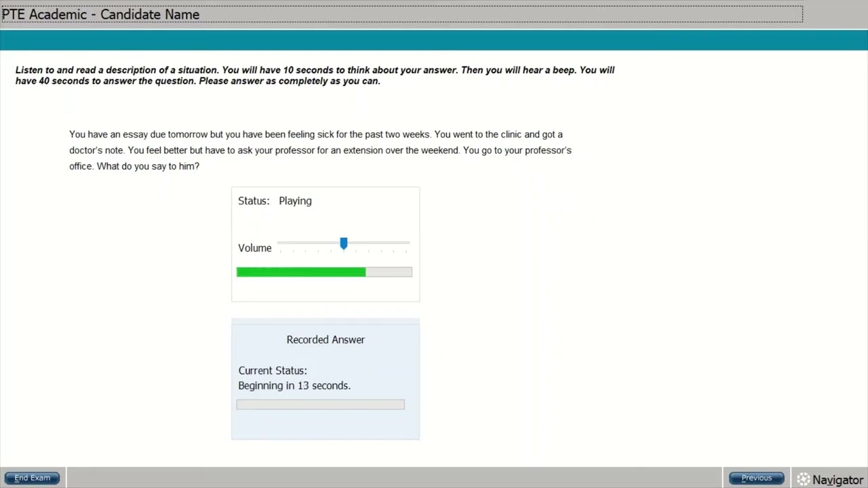Click 'Beginning in 13 seconds.' text
Image resolution: width=868 pixels, height=488 pixels.
[294, 386]
